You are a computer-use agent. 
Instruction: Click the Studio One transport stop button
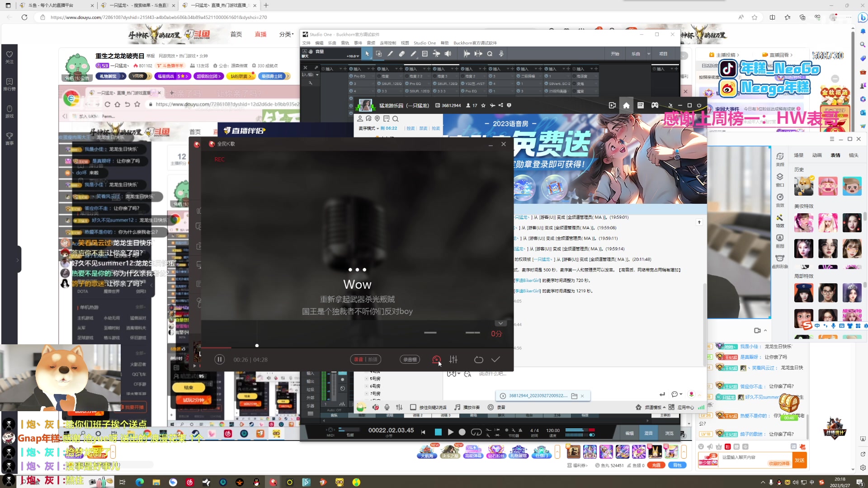coord(438,432)
